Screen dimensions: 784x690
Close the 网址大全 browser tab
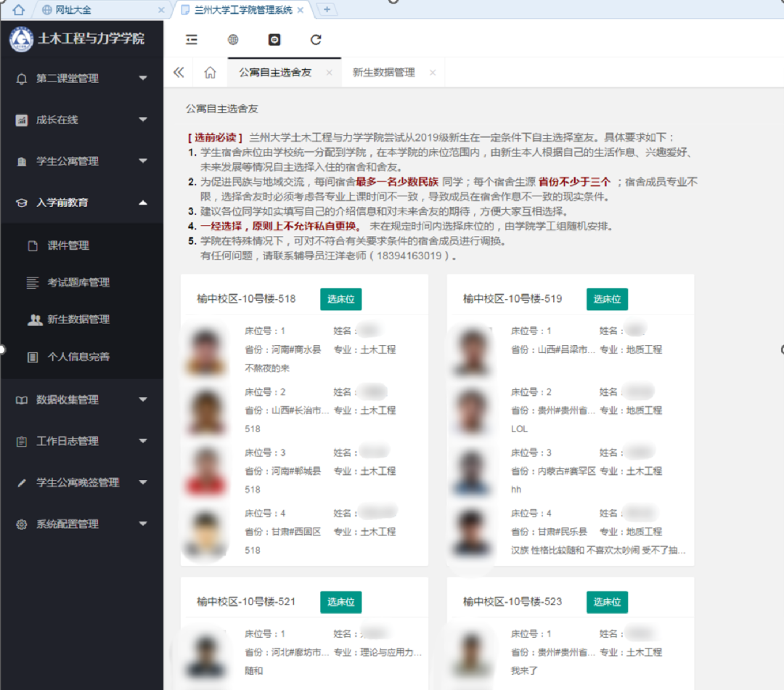pos(161,9)
